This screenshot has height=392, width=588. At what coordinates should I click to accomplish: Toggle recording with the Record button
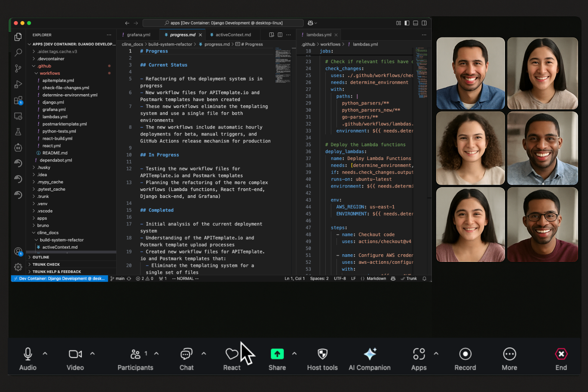point(465,354)
